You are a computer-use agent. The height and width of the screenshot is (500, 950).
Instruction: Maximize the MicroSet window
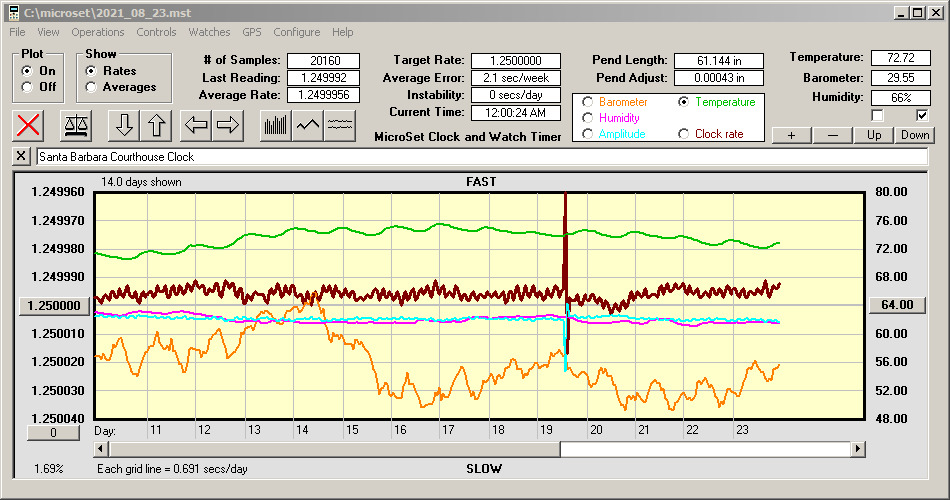pos(917,13)
